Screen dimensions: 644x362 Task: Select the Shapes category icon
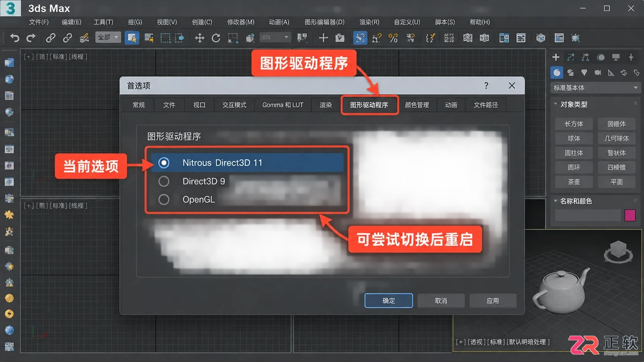[571, 72]
